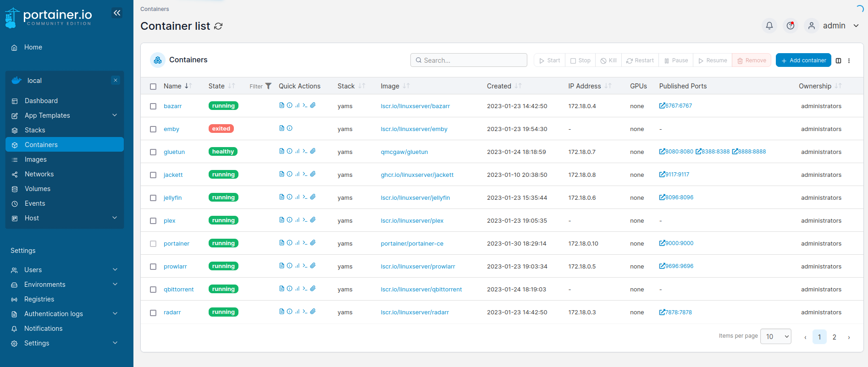868x367 pixels.
Task: Expand the Host menu chevron
Action: pyautogui.click(x=115, y=218)
